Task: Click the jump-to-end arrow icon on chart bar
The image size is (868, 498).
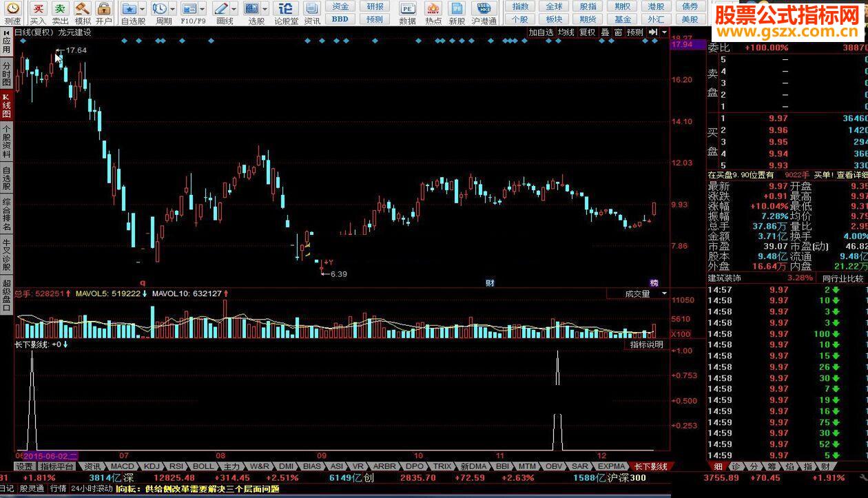Action: (652, 32)
